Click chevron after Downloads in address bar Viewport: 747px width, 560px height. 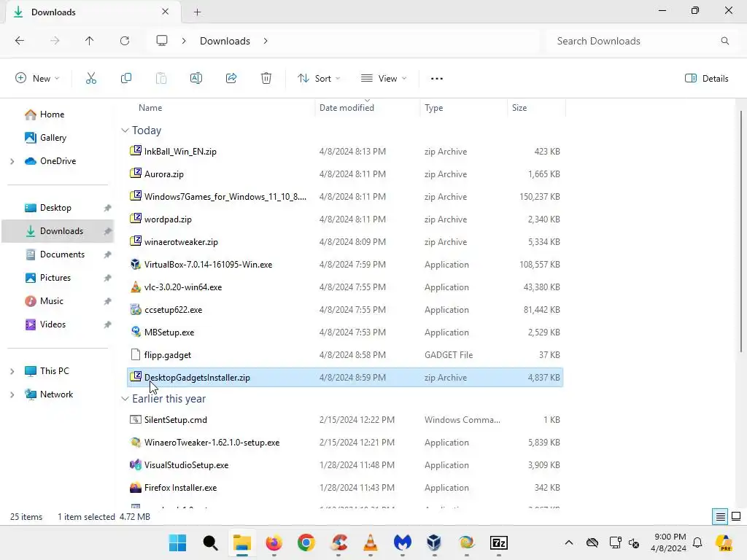(266, 41)
